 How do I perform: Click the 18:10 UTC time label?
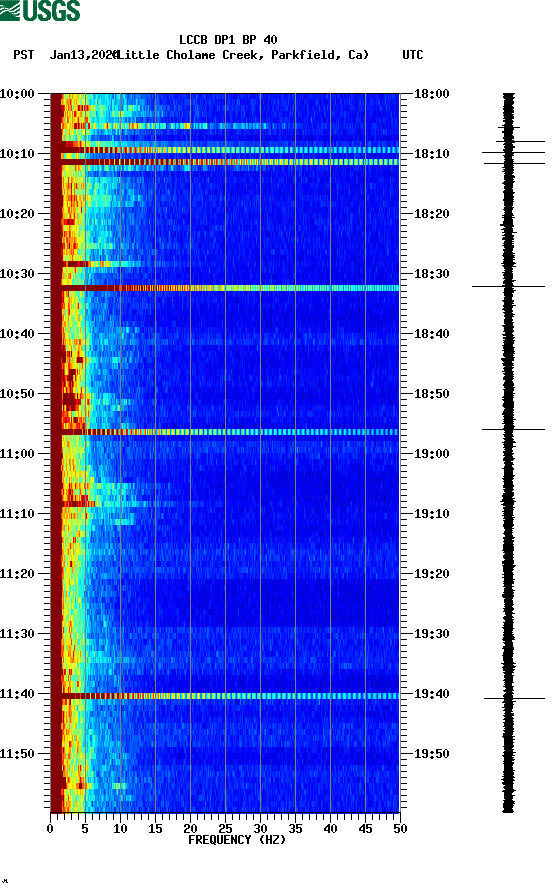pos(432,154)
